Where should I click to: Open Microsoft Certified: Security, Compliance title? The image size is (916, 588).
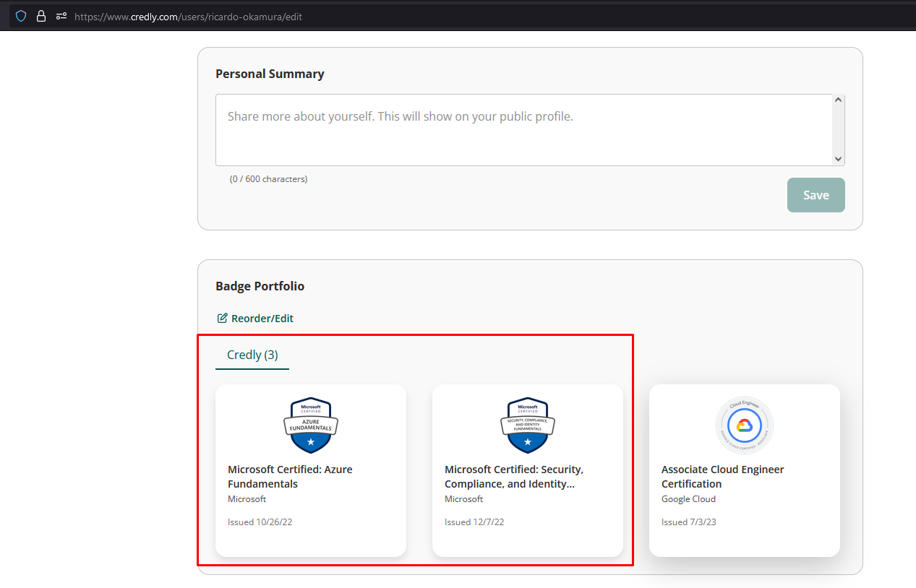[514, 477]
